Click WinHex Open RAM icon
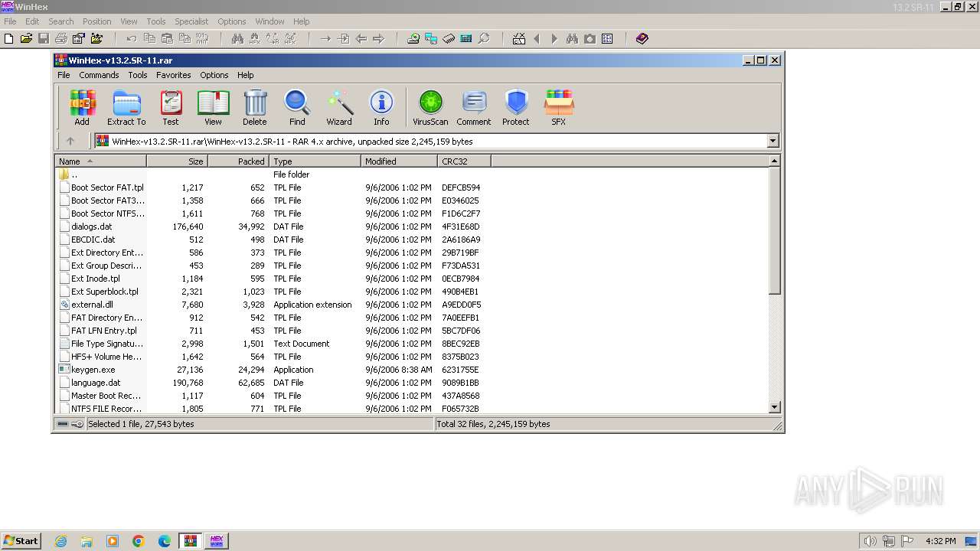The height and width of the screenshot is (551, 980). pyautogui.click(x=449, y=38)
